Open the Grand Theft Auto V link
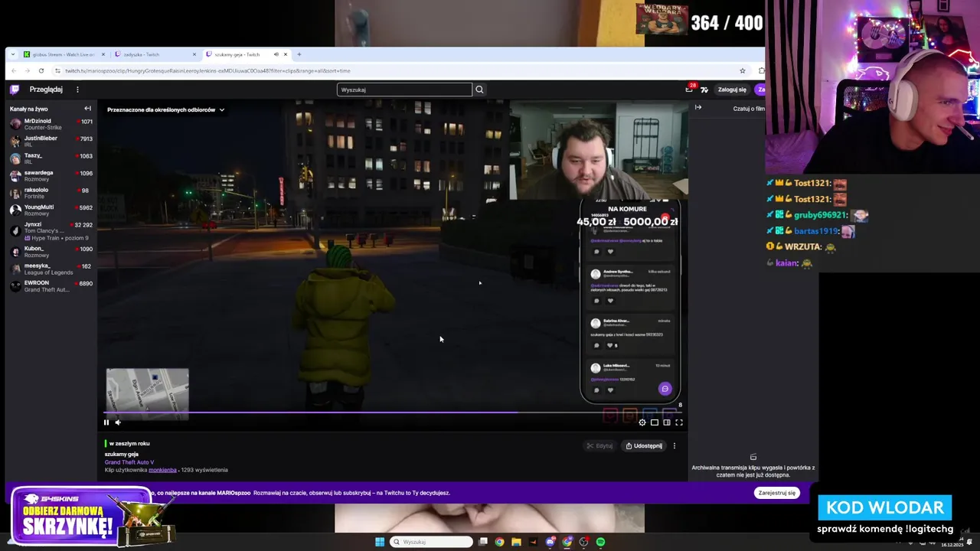The image size is (980, 551). (x=129, y=462)
